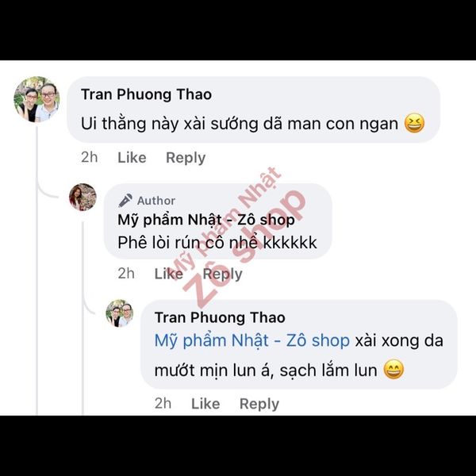Reply to the last Tran Phuong Thao comment

click(x=259, y=404)
